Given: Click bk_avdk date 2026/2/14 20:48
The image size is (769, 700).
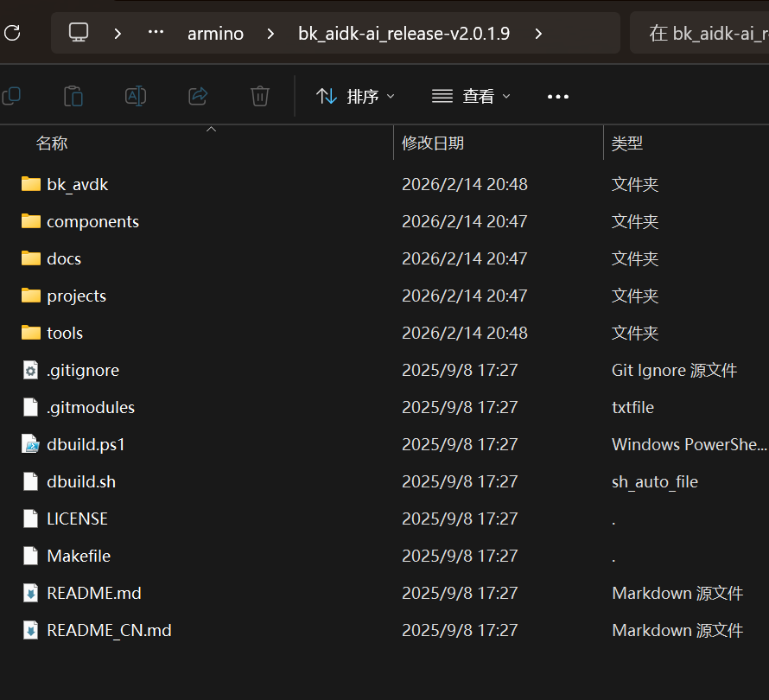Looking at the screenshot, I should coord(465,184).
